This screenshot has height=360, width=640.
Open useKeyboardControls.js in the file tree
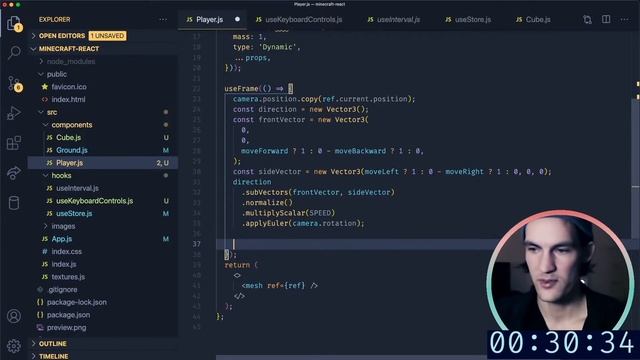[x=95, y=200]
